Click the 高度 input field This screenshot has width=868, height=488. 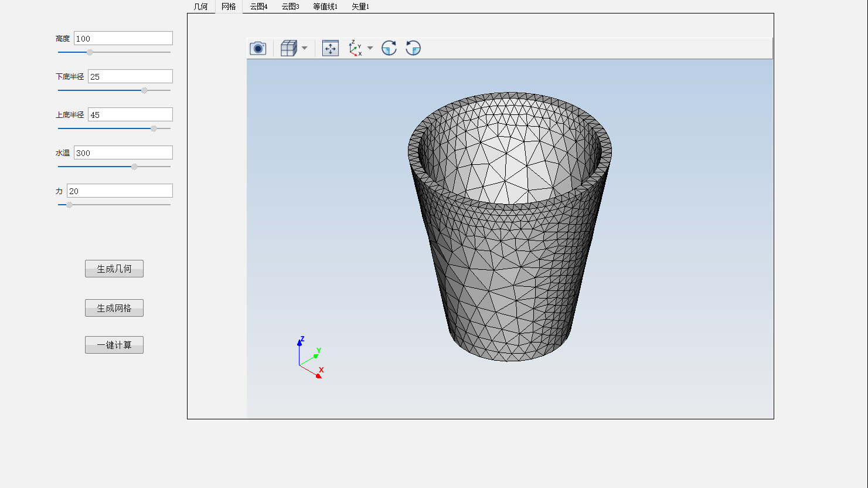point(123,38)
